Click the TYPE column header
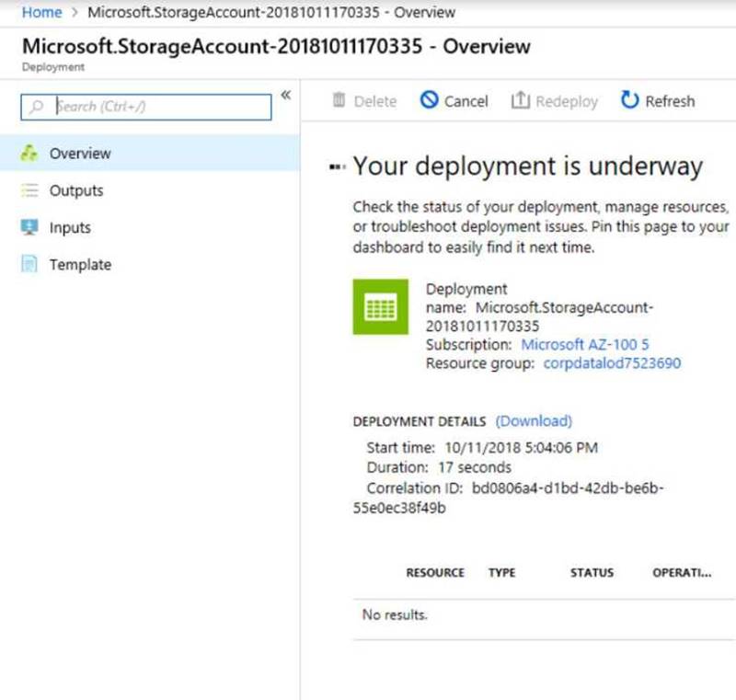This screenshot has width=736, height=700. pos(501,572)
